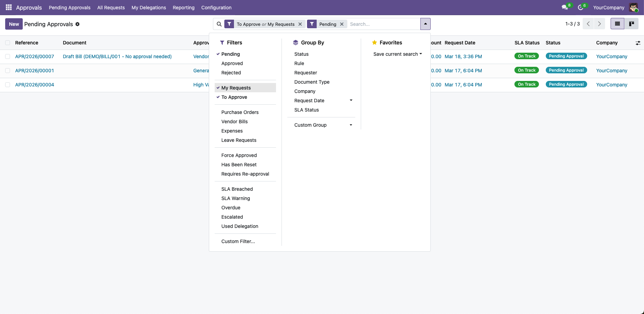
Task: Click the gear icon beside Pending Approvals title
Action: click(78, 24)
